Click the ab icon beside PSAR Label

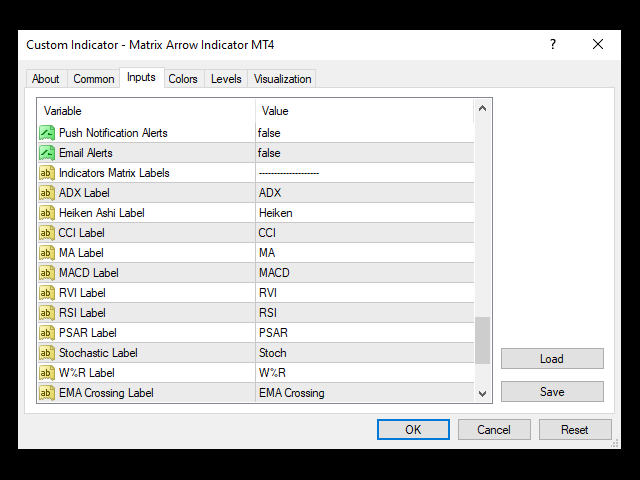[x=46, y=333]
